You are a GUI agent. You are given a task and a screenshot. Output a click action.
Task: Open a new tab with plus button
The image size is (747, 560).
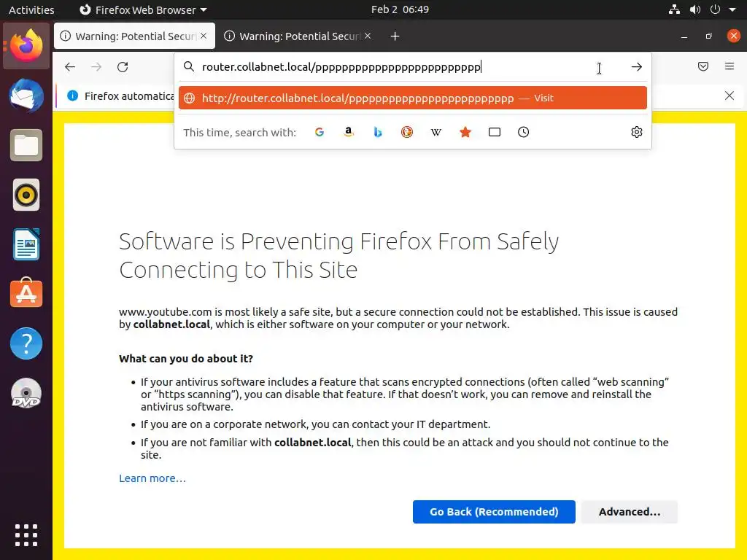point(395,36)
